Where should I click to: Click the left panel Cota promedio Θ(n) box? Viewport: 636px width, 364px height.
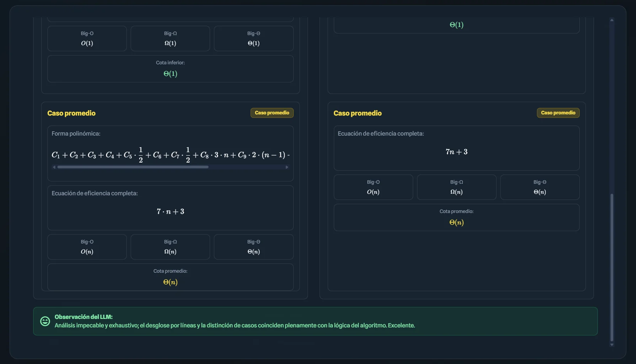pos(170,277)
